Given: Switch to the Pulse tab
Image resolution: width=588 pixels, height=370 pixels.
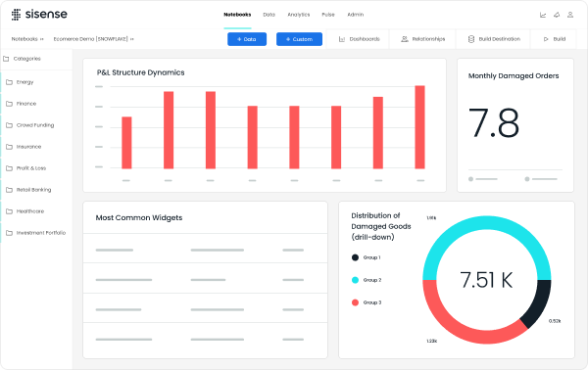Looking at the screenshot, I should click(x=328, y=15).
